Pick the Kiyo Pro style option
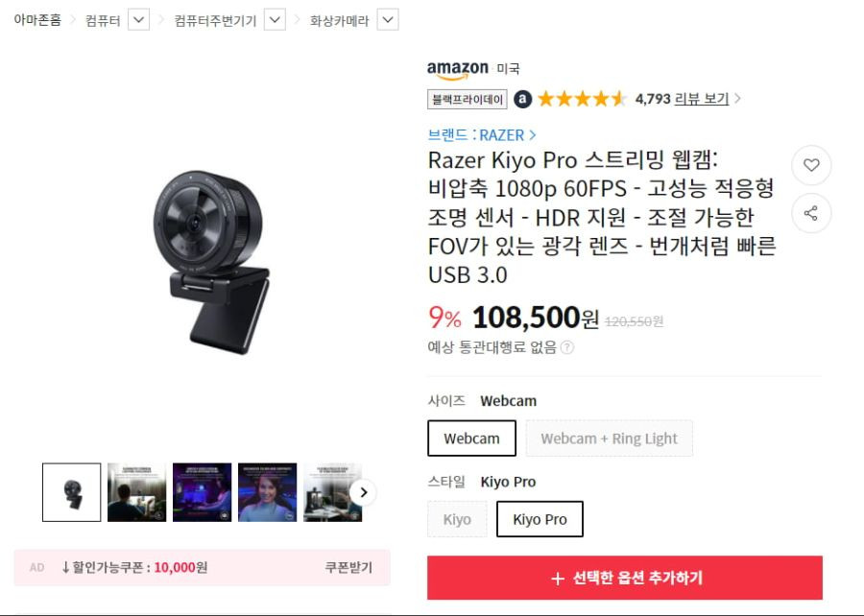Viewport: 864px width, 616px height. 540,519
